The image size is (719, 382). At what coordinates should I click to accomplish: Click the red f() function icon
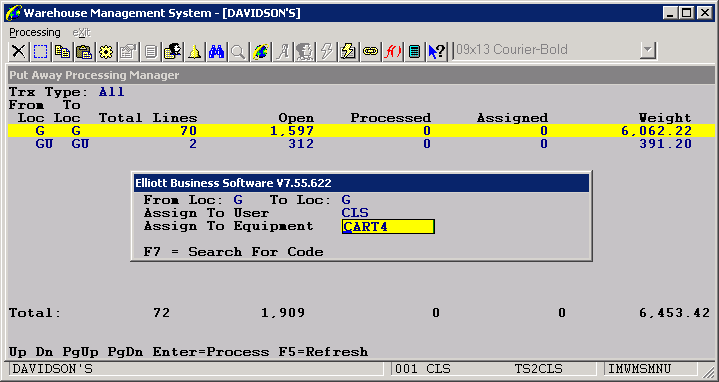[392, 51]
